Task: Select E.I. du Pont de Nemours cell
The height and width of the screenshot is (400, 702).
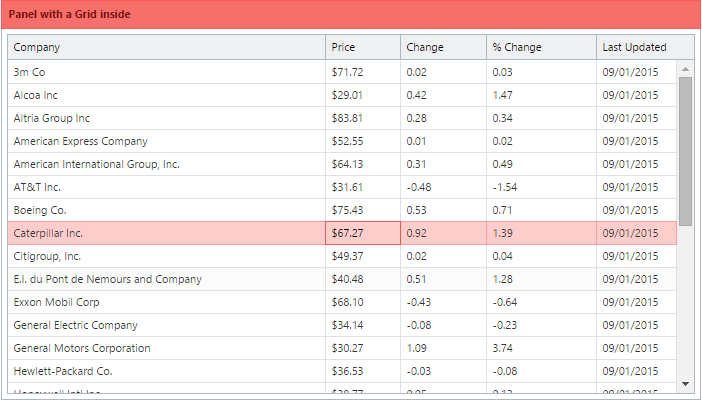Action: click(167, 279)
